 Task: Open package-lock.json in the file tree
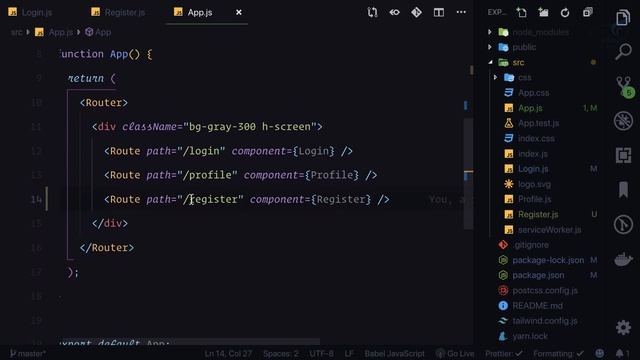coord(548,260)
